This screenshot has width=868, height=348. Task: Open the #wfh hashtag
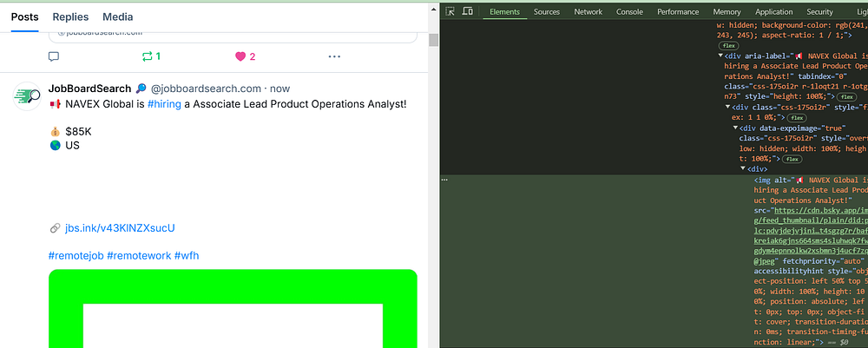187,256
